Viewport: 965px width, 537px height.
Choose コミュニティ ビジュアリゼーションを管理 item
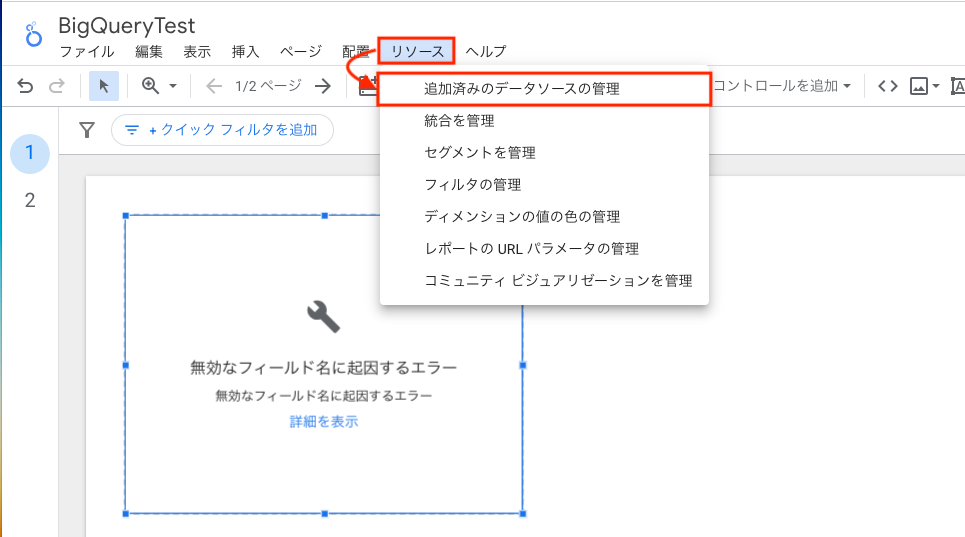click(544, 281)
